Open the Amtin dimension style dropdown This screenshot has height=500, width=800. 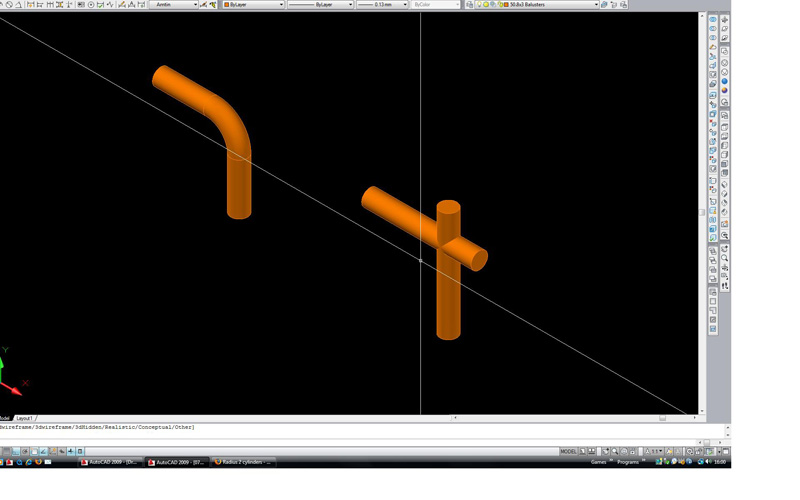[x=173, y=5]
